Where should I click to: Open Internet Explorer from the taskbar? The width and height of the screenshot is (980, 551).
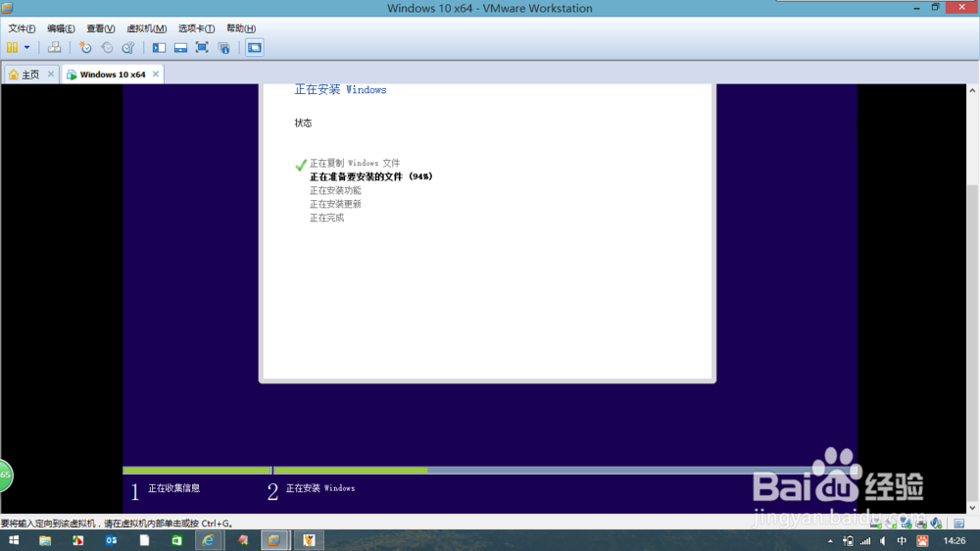point(208,540)
